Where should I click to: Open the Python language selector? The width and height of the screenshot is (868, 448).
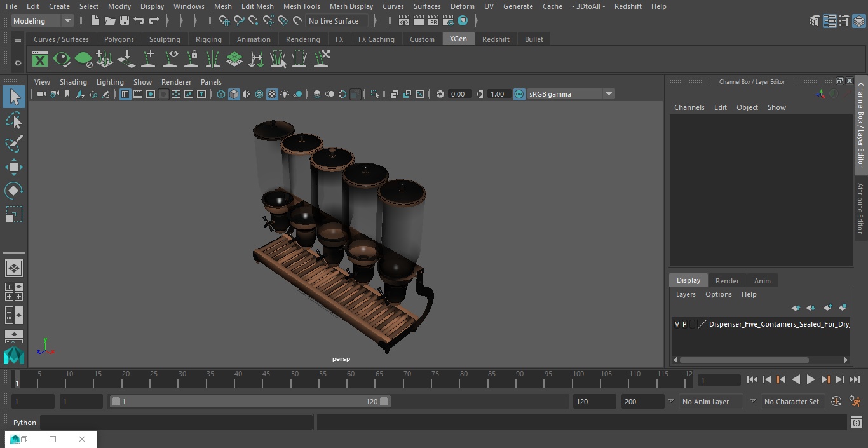pyautogui.click(x=25, y=423)
